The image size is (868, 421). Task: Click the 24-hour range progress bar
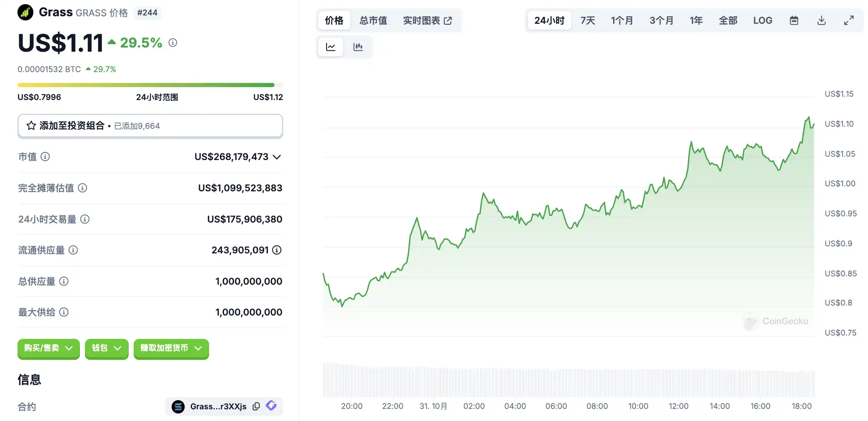[150, 85]
